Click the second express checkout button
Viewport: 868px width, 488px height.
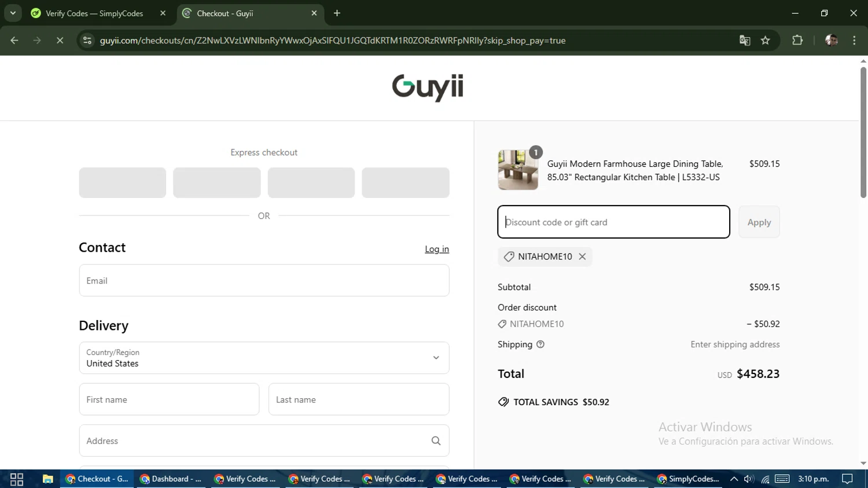point(217,183)
